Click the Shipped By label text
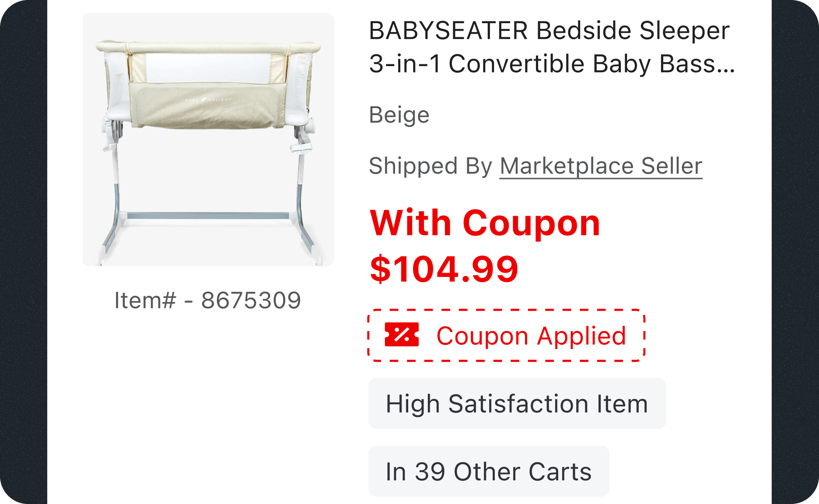Image resolution: width=819 pixels, height=504 pixels. [431, 166]
